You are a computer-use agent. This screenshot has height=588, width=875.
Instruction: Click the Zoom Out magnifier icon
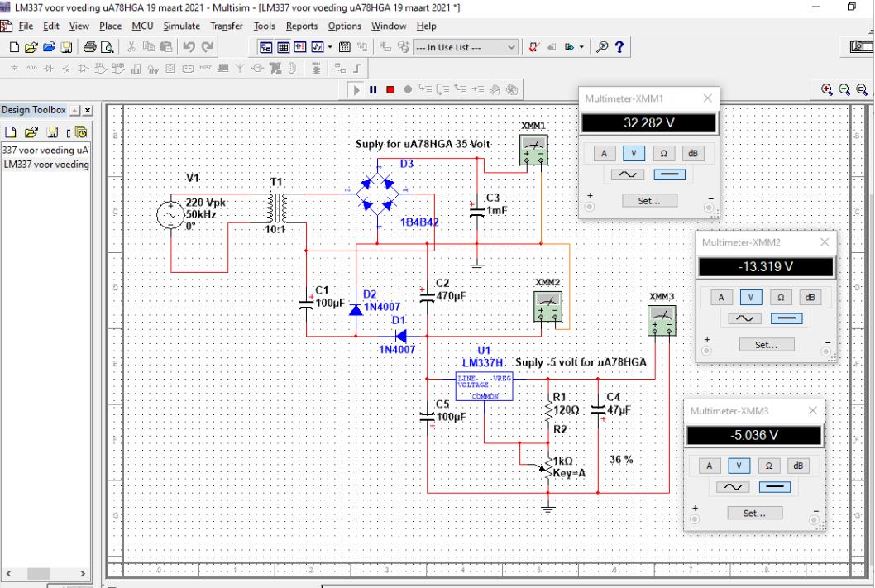(x=844, y=90)
